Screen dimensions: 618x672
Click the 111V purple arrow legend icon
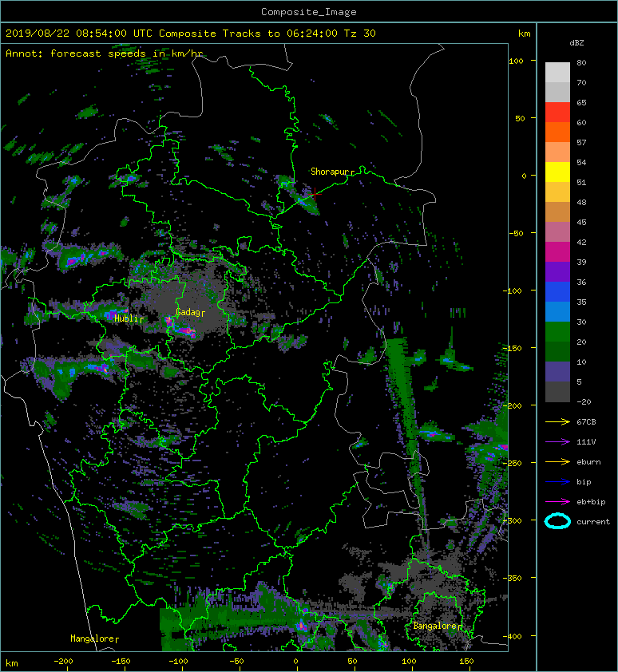[x=557, y=442]
